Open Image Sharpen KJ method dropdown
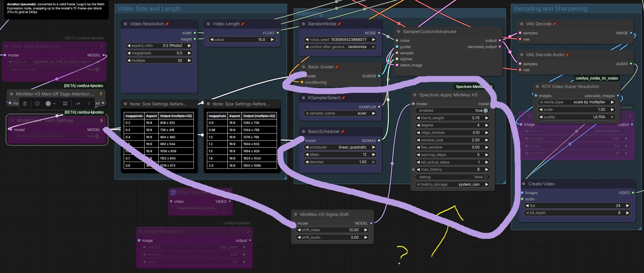Viewport: 644px width, 273px height. tap(194, 247)
